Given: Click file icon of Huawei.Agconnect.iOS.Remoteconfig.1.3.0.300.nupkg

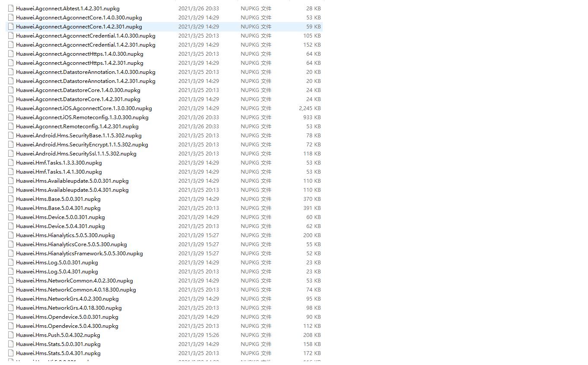Looking at the screenshot, I should (11, 117).
